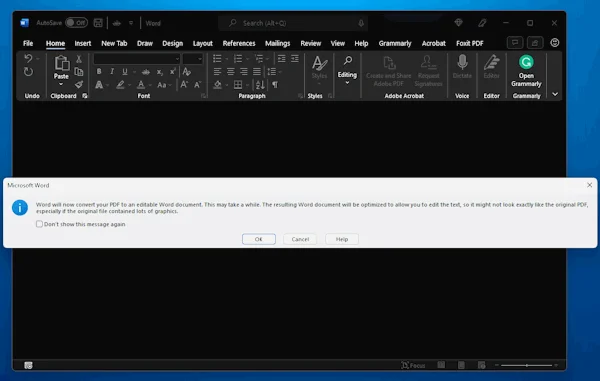Click the Numbering list icon

pyautogui.click(x=238, y=59)
